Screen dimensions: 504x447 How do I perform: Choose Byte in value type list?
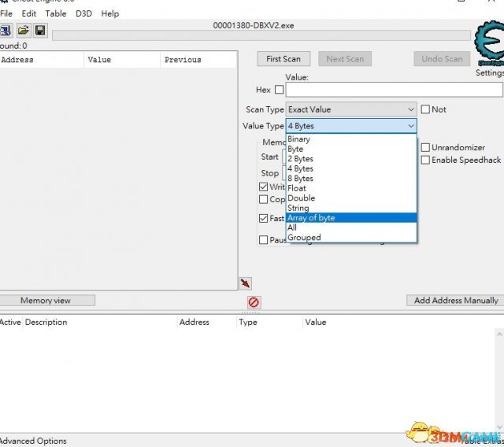coord(351,149)
